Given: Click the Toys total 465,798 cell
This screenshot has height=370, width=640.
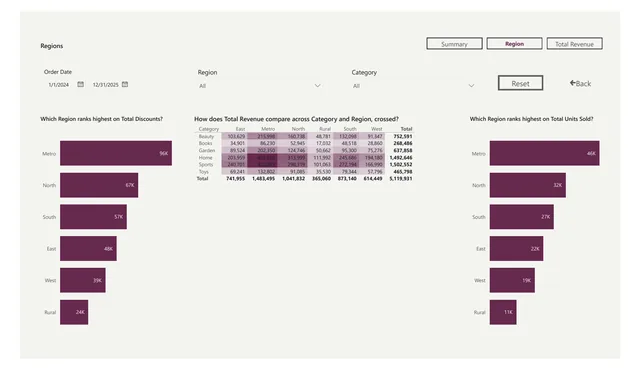Looking at the screenshot, I should [x=402, y=172].
